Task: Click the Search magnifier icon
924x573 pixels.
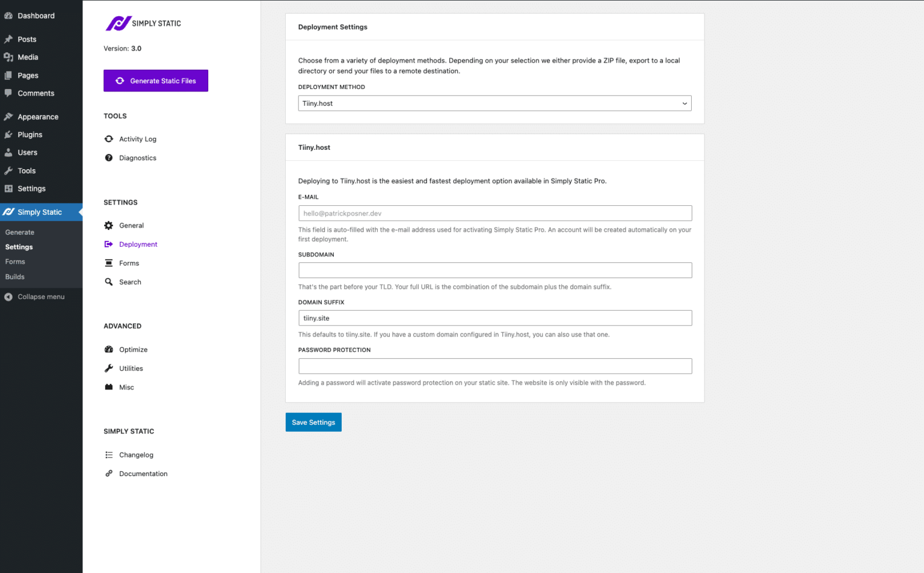Action: tap(109, 282)
